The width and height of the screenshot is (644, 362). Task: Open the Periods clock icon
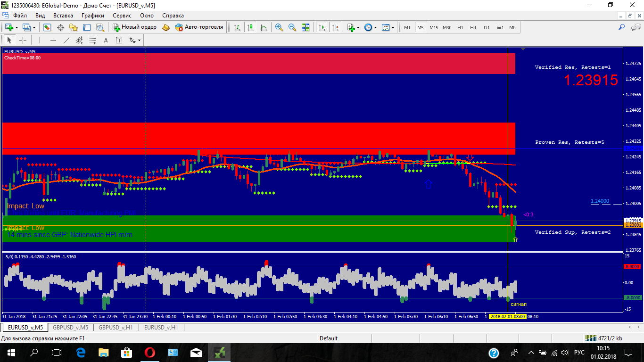(368, 27)
